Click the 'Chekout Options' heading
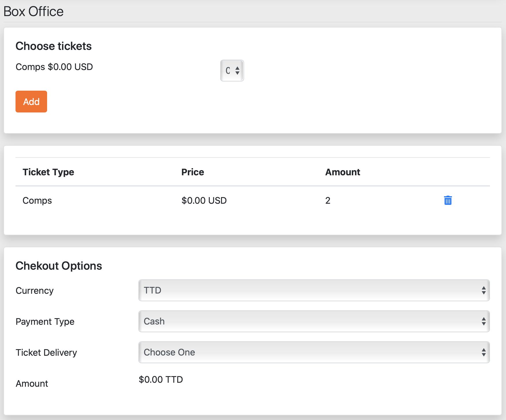The width and height of the screenshot is (506, 420). [x=59, y=266]
